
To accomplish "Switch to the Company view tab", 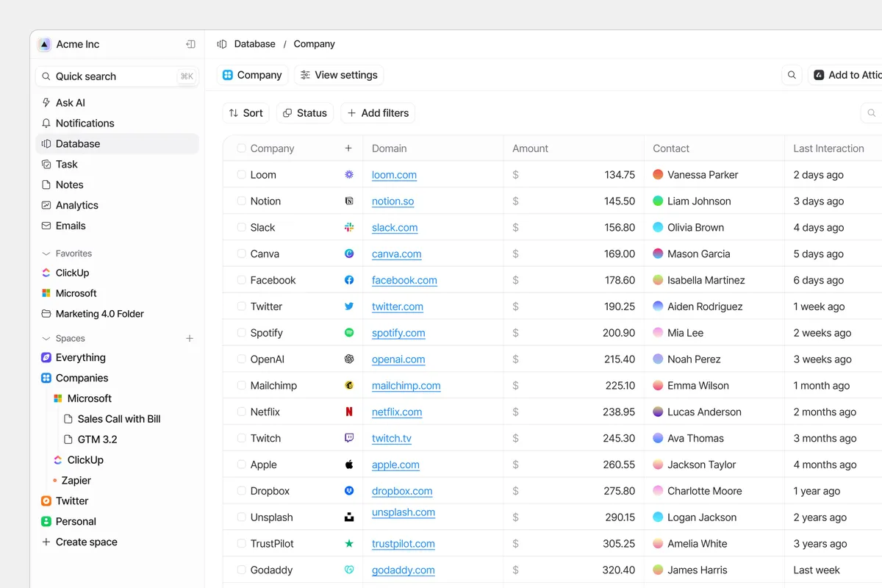I will 252,75.
